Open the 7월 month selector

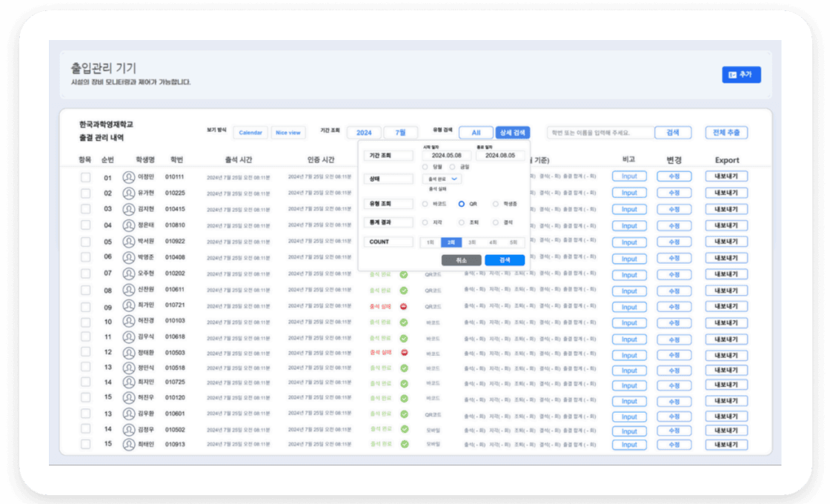pos(400,133)
